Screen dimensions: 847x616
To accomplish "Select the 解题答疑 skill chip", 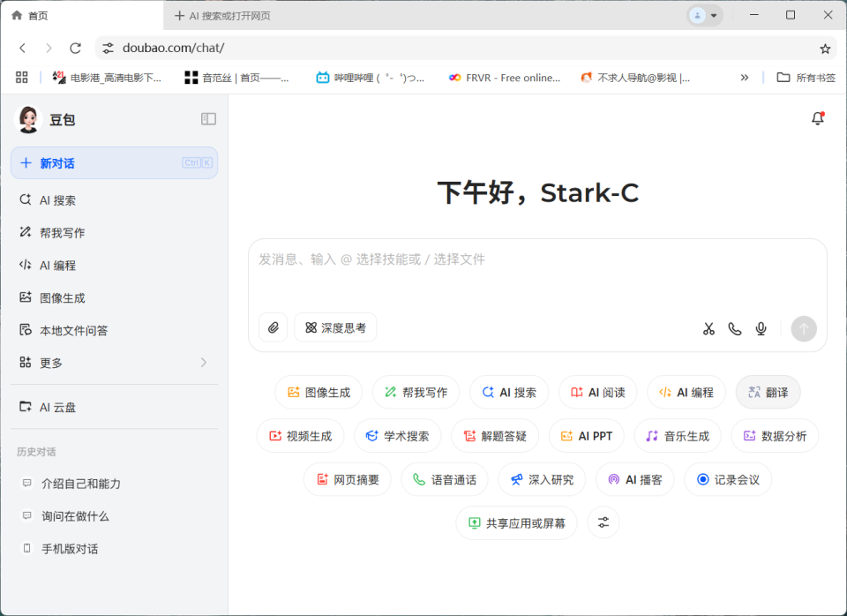I will 495,435.
